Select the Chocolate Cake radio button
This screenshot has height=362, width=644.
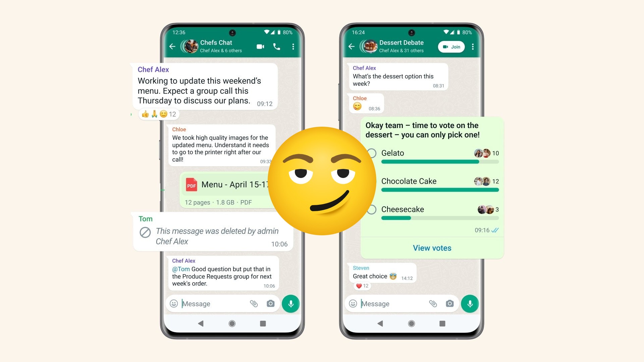point(373,181)
